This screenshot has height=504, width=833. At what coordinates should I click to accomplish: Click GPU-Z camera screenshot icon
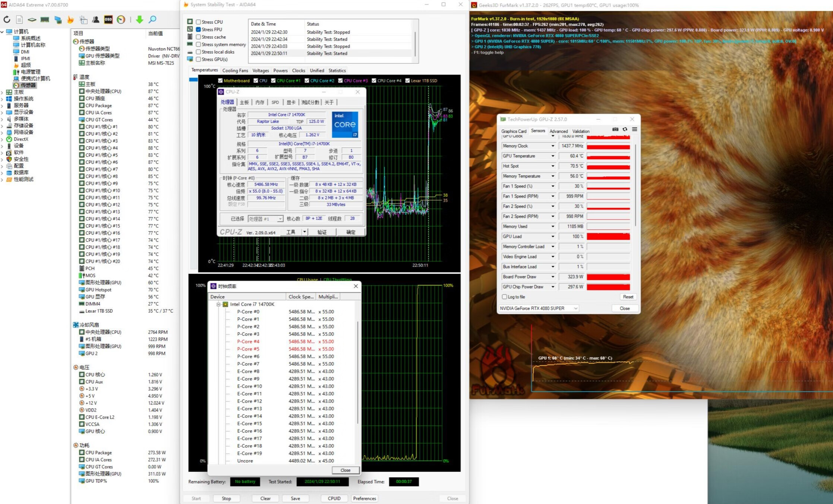[x=615, y=129]
